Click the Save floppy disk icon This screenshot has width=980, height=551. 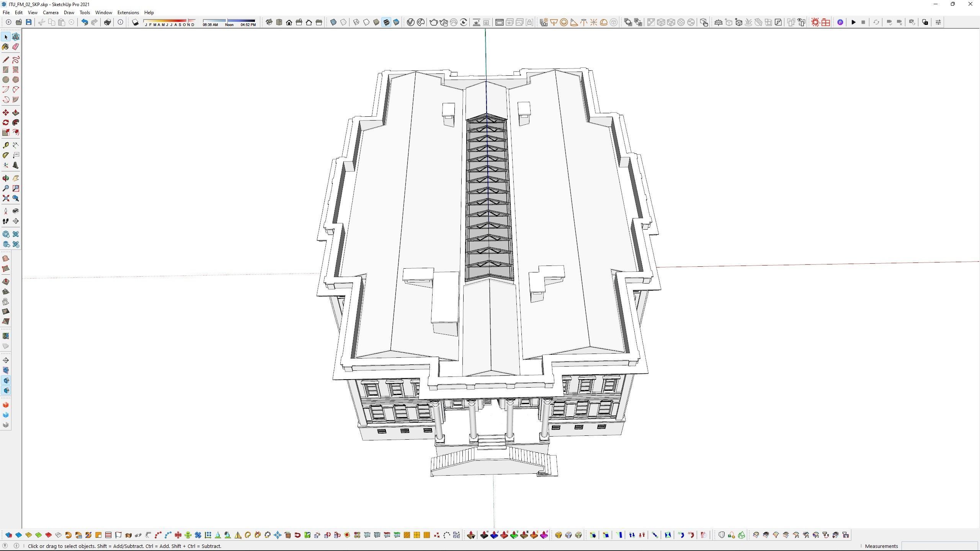tap(29, 22)
